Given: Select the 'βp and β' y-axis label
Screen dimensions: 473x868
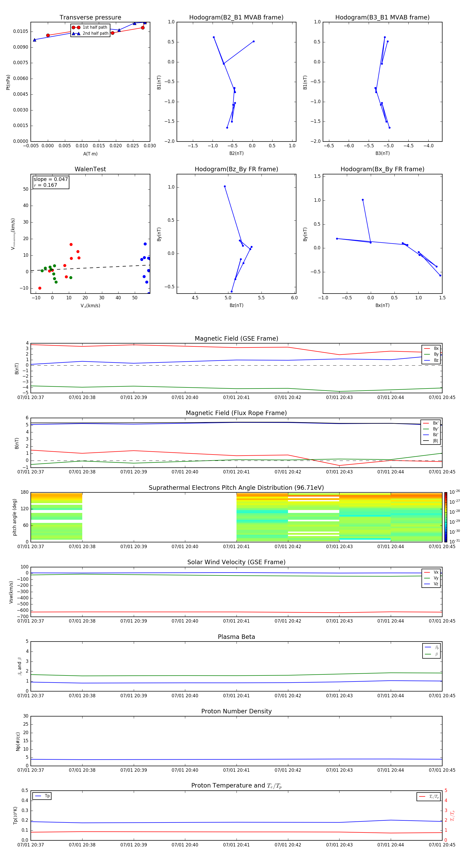Looking at the screenshot, I should coord(19,666).
